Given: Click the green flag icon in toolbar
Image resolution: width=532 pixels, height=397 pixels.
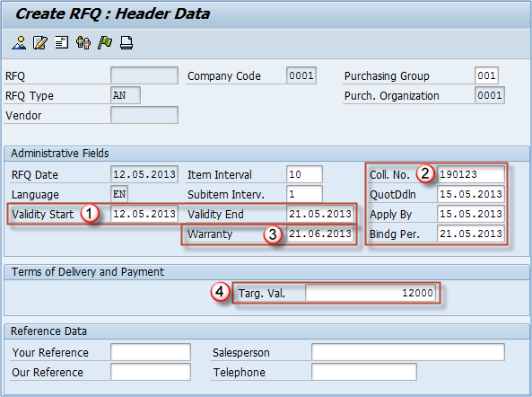Looking at the screenshot, I should (x=104, y=43).
